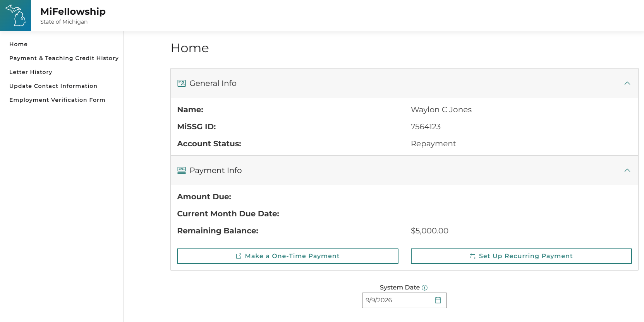644x322 pixels.
Task: Open Update Contact Information page
Action: (x=53, y=86)
